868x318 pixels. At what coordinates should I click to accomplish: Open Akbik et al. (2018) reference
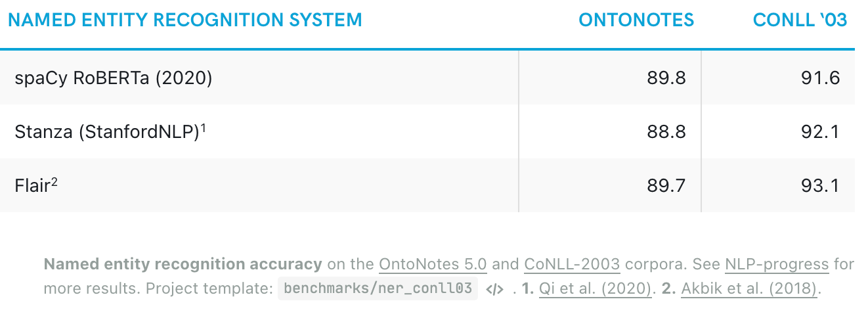pos(749,289)
